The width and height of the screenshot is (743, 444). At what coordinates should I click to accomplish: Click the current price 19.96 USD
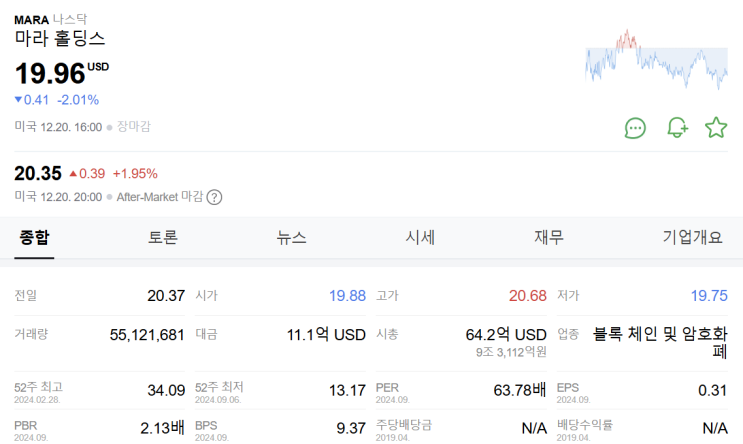click(50, 73)
